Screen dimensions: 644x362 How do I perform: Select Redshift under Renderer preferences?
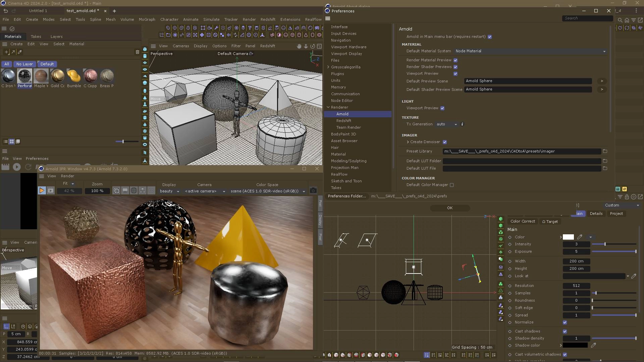[344, 121]
